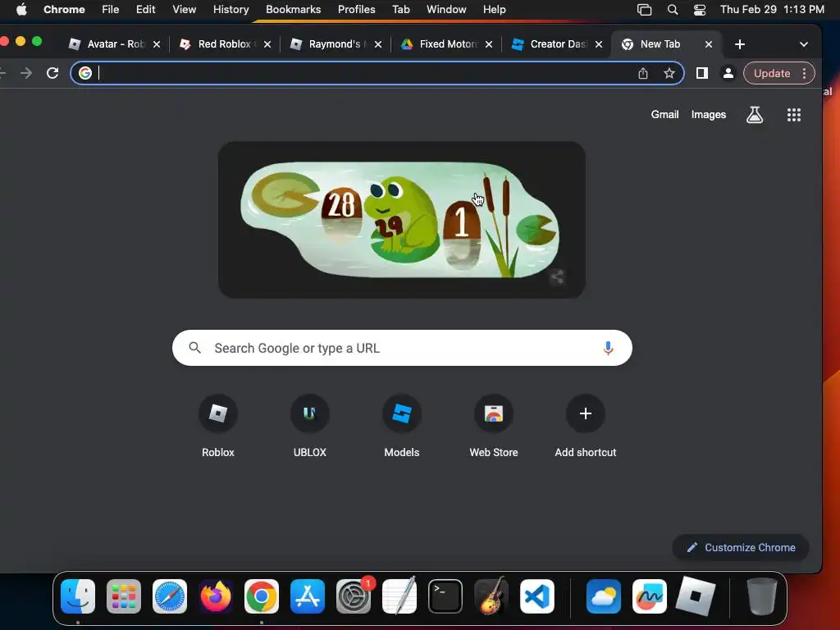Open the Gmail link
This screenshot has height=630, width=840.
coord(664,114)
